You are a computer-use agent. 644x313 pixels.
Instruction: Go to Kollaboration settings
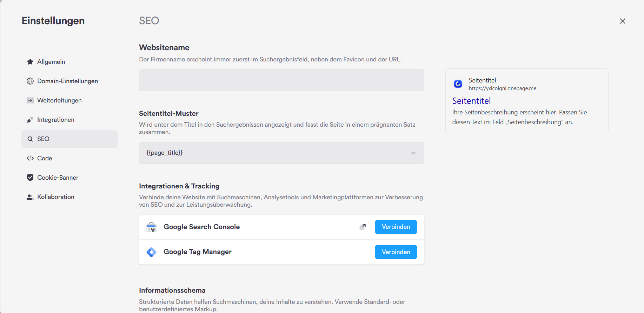pyautogui.click(x=69, y=197)
